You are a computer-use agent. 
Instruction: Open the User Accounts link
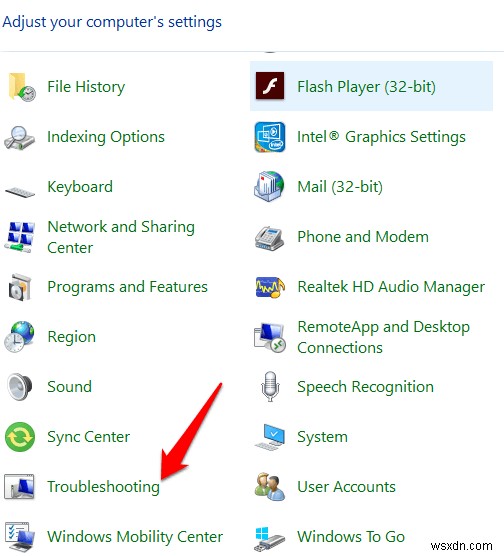point(346,487)
